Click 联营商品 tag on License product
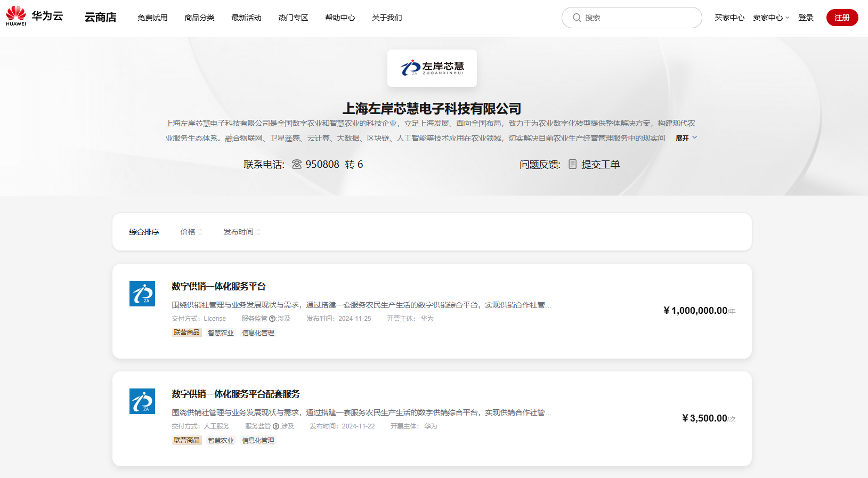The width and height of the screenshot is (868, 478). tap(186, 333)
